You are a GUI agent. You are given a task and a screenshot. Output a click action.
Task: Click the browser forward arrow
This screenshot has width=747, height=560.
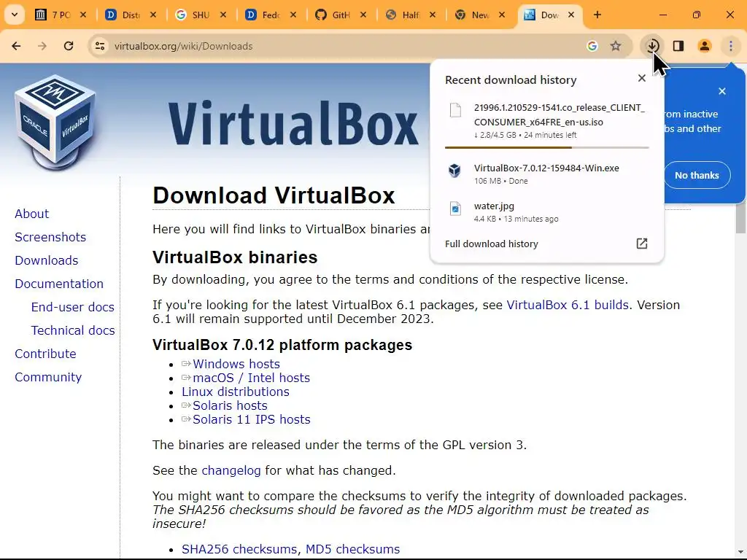42,46
